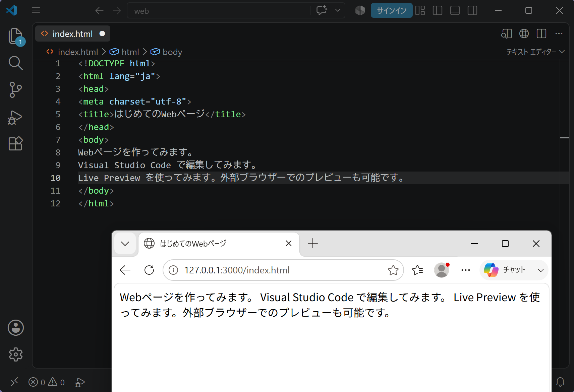Close the はじめてのWebページ browser tab
The width and height of the screenshot is (574, 392).
pos(289,243)
